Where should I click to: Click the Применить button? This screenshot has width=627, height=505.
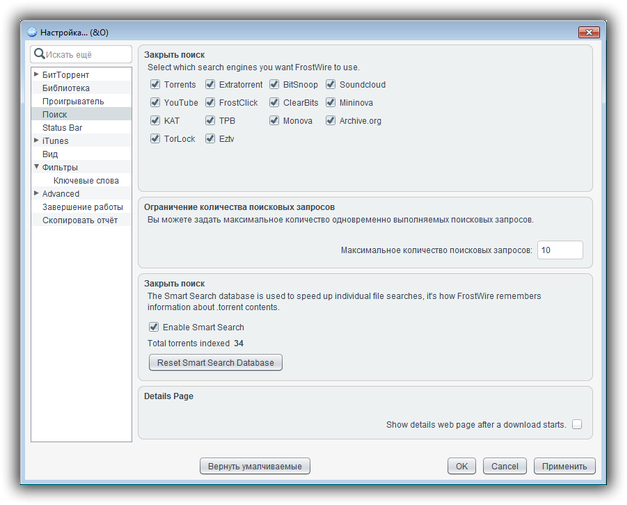pyautogui.click(x=565, y=466)
